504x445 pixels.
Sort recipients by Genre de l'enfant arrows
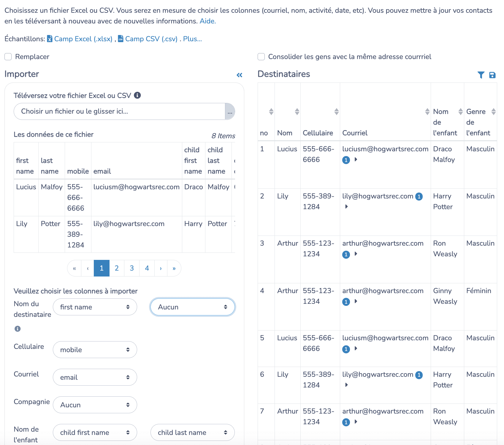tap(493, 112)
